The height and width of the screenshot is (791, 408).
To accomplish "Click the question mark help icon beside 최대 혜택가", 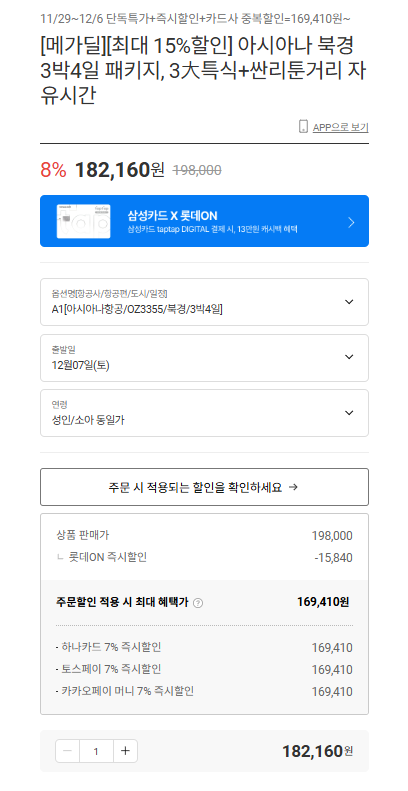I will [198, 603].
